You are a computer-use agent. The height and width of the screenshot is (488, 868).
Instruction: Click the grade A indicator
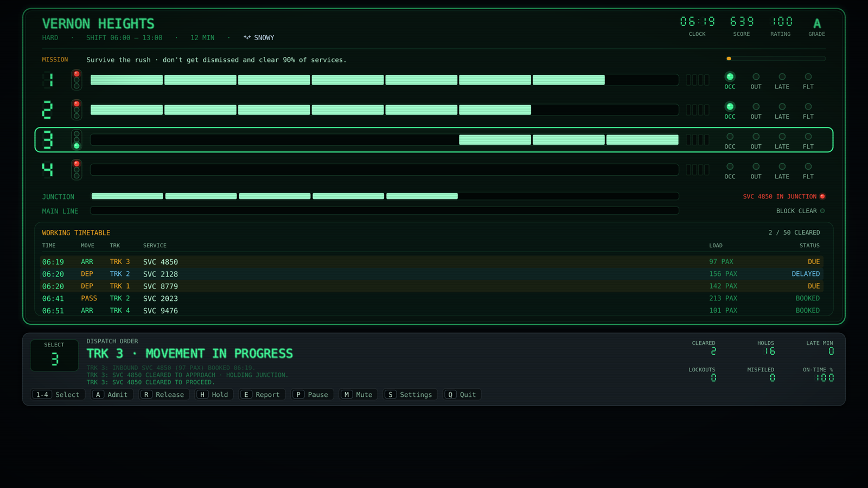pos(816,23)
